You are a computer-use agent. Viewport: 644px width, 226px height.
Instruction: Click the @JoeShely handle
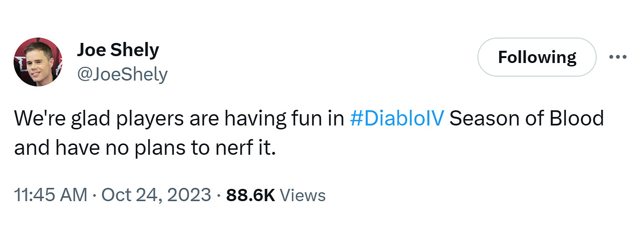coord(122,74)
